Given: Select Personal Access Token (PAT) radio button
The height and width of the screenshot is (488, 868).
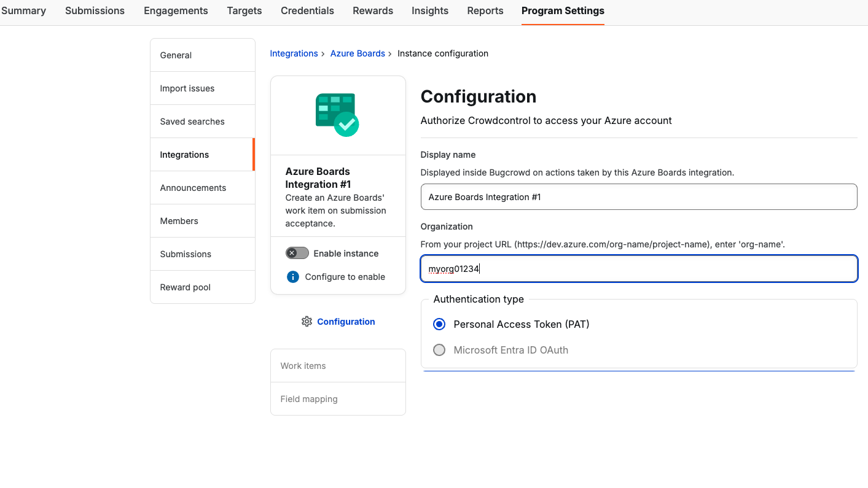Looking at the screenshot, I should click(439, 324).
